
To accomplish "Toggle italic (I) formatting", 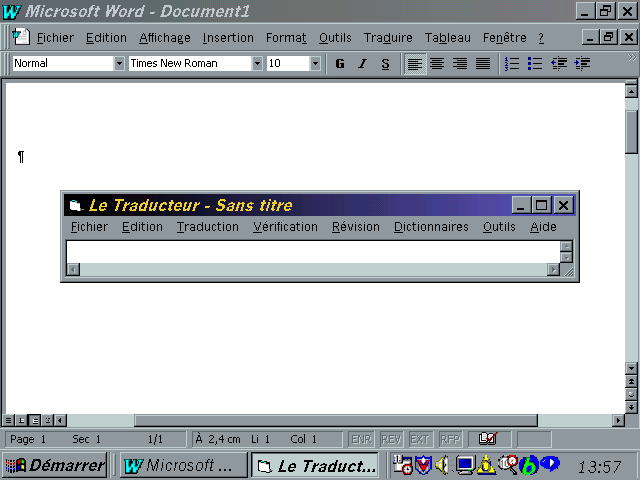I will (x=362, y=64).
